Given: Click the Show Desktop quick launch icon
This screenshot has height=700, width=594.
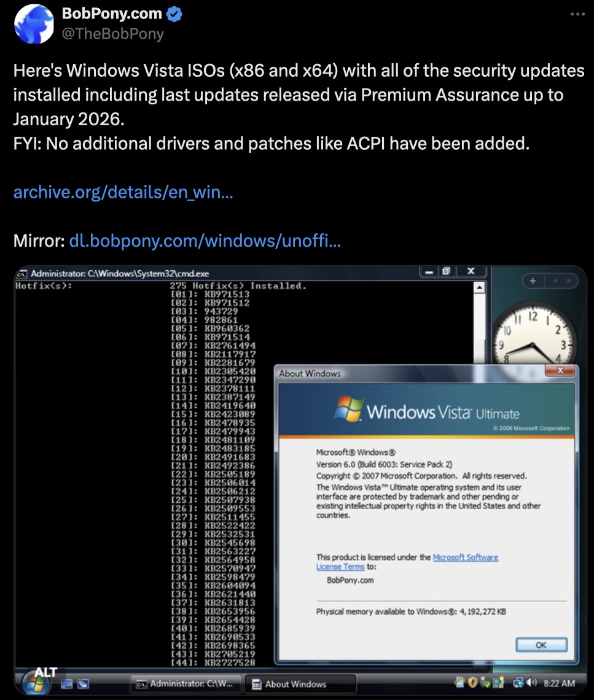Looking at the screenshot, I should [66, 684].
